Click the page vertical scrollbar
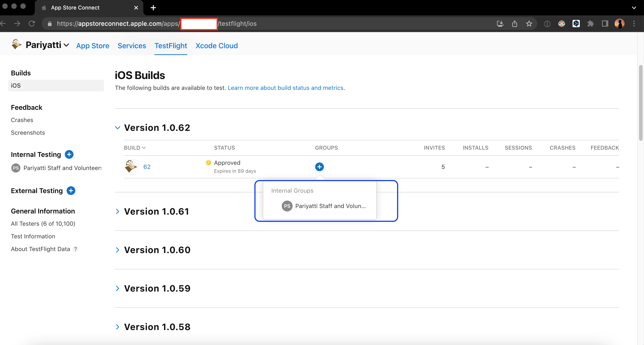Image resolution: width=644 pixels, height=345 pixels. 641,103
